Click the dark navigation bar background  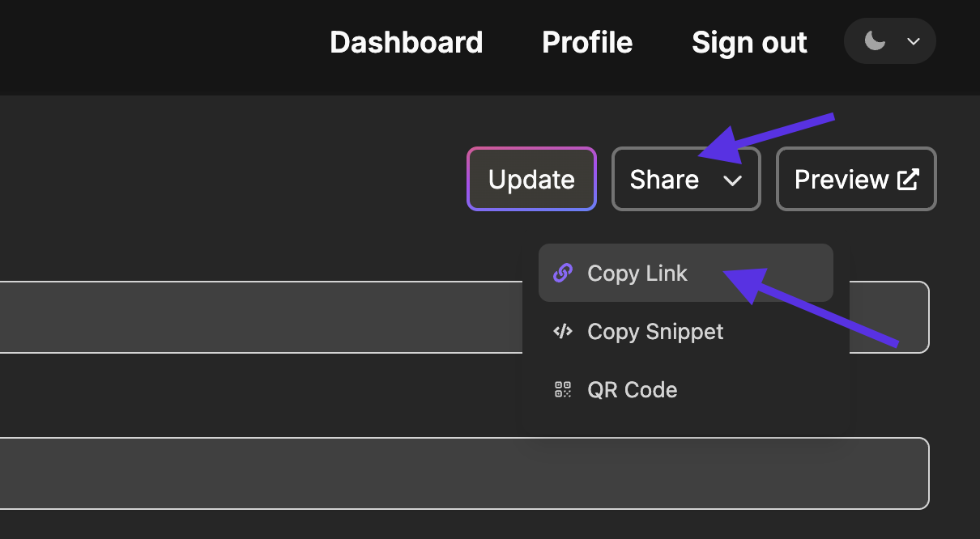click(162, 47)
